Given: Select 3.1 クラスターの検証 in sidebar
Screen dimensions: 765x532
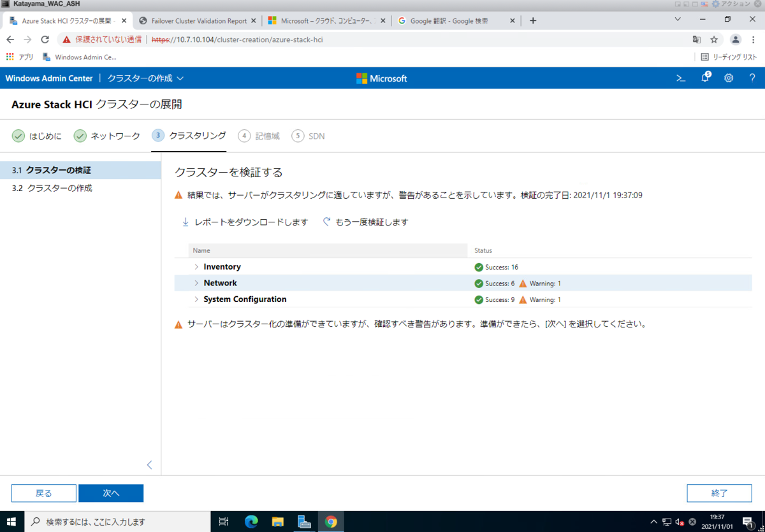Looking at the screenshot, I should [x=80, y=171].
